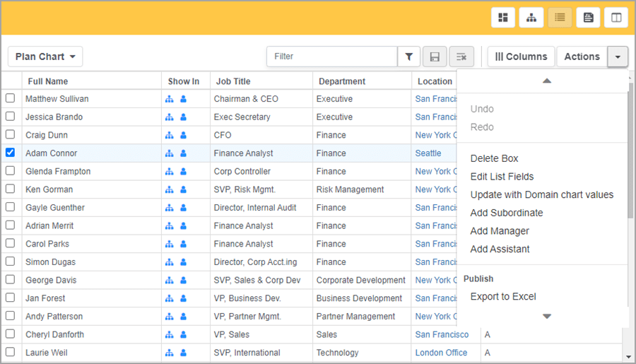The width and height of the screenshot is (636, 364).
Task: Toggle the split panel view icon
Action: click(x=616, y=18)
